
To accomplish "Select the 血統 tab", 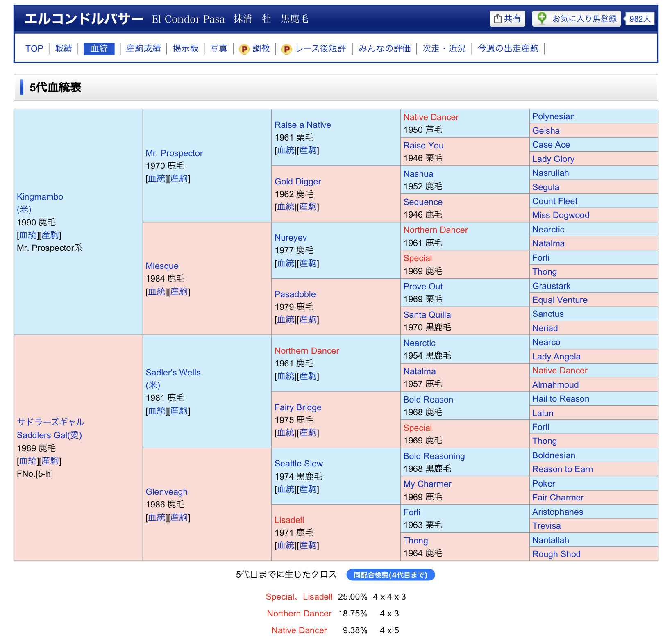I will click(99, 49).
